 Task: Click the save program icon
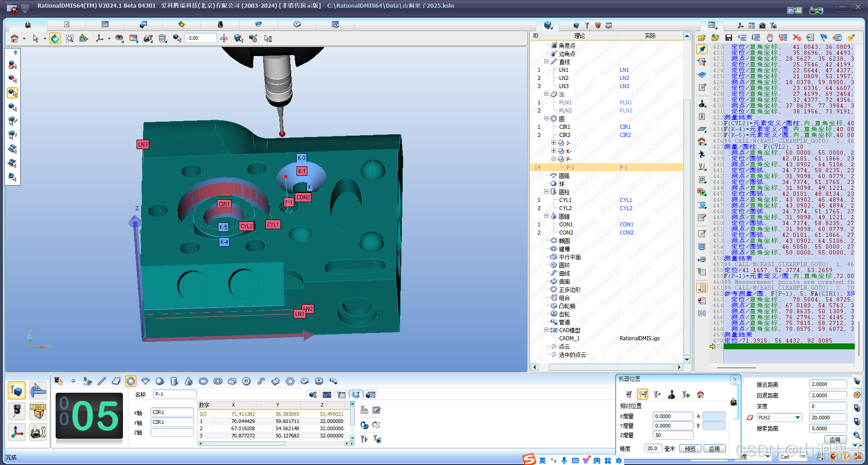click(728, 38)
